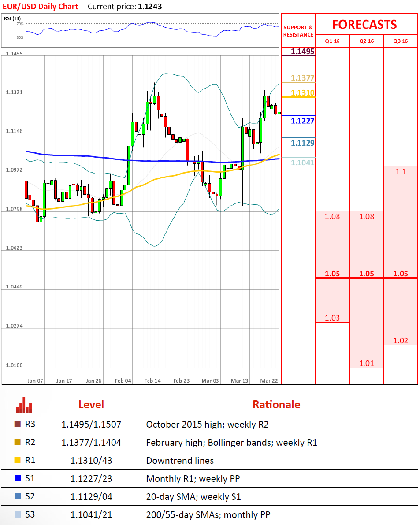Click the 1.0623 price axis label
Screen dimensions: 420x525
[15, 248]
